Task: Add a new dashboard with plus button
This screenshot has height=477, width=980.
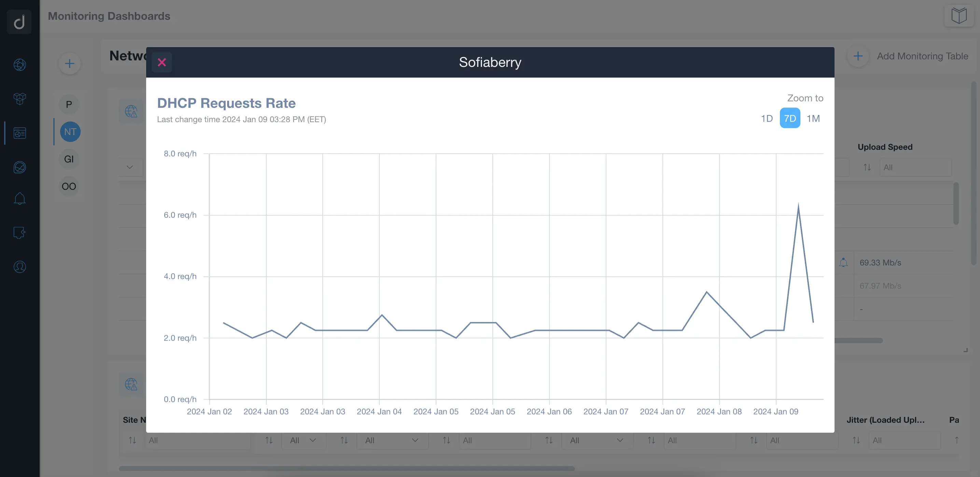Action: (70, 63)
